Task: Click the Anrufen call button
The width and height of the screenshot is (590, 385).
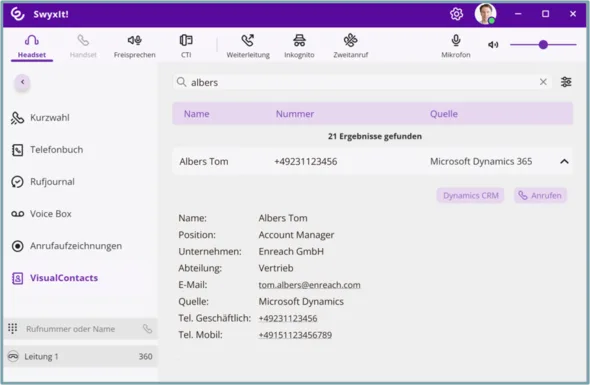Action: [x=540, y=195]
